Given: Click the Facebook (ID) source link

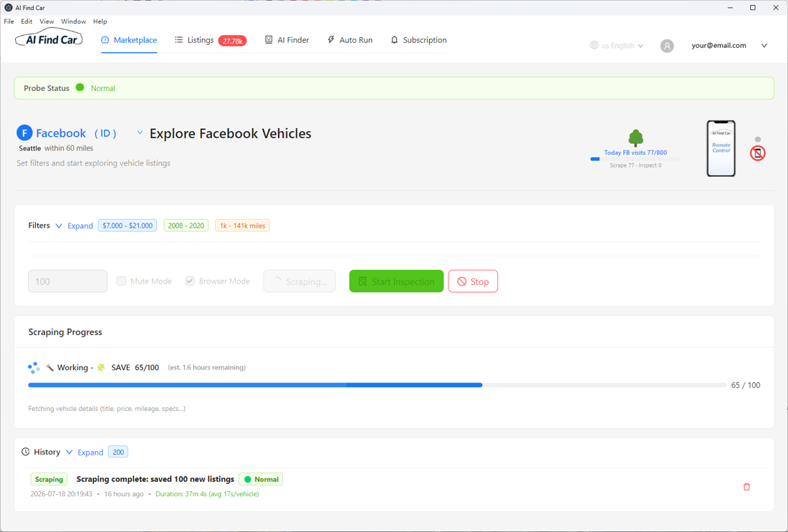Looking at the screenshot, I should (x=76, y=133).
